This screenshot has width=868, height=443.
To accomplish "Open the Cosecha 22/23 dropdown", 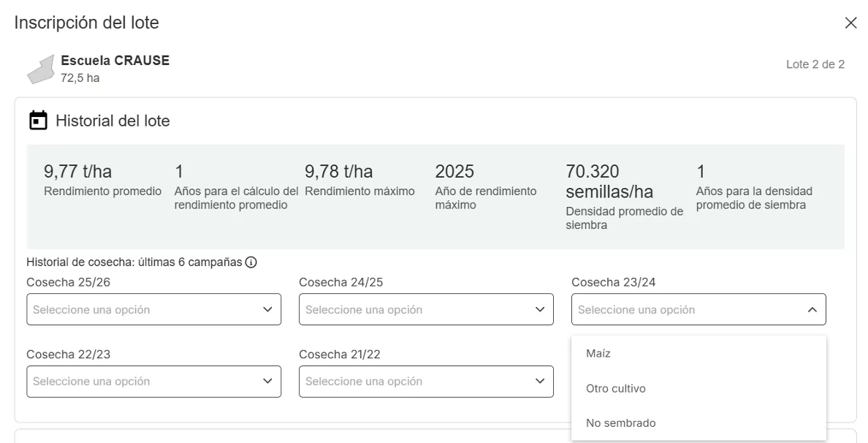I will pos(153,381).
